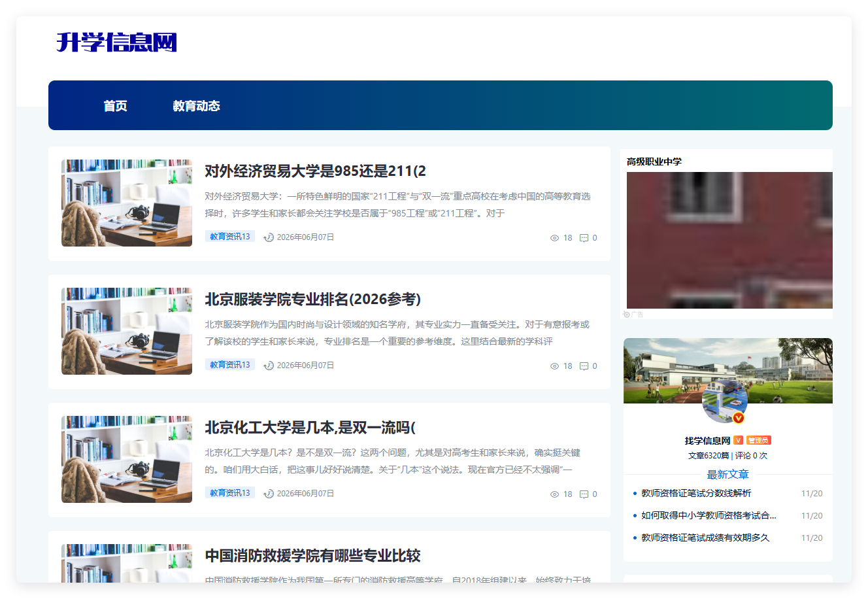Open the 找学信息网 author name link
Screen dimensions: 868x599
(x=707, y=441)
